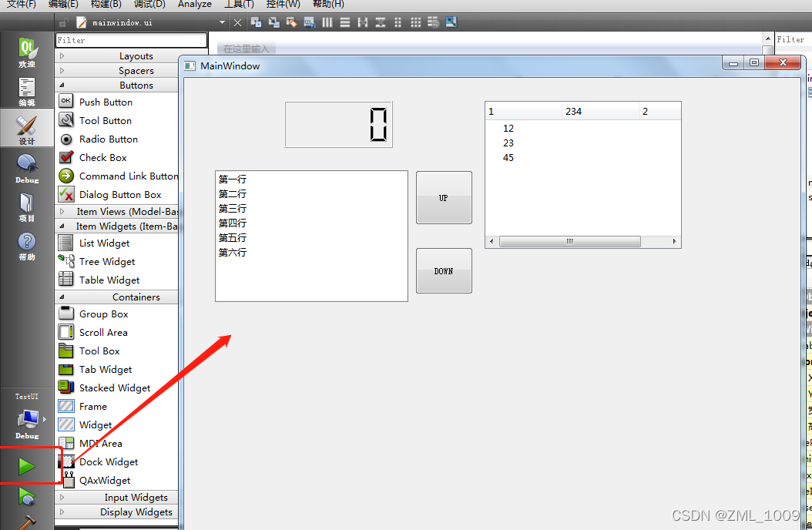This screenshot has width=812, height=530.
Task: Click the UP button in MainWindow form
Action: point(444,197)
